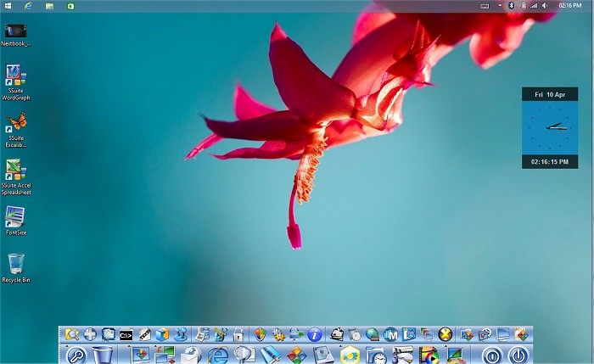Image resolution: width=594 pixels, height=364 pixels.
Task: Toggle Bluetooth from the system tray
Action: [x=512, y=5]
